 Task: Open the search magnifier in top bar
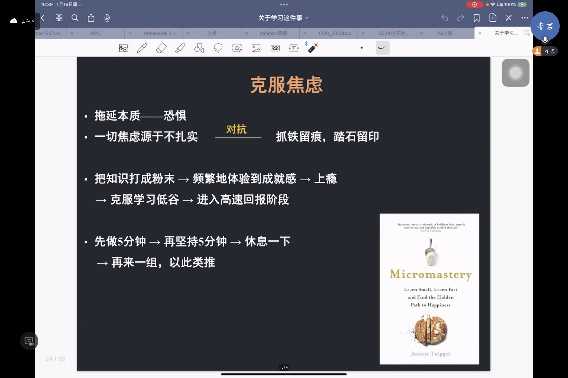click(x=75, y=18)
